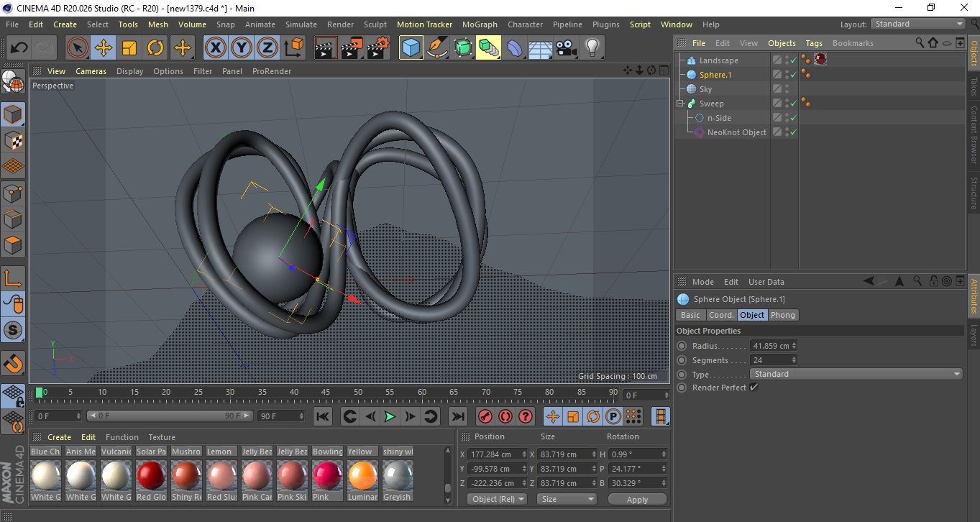Open the Spline Pen tool
The image size is (980, 522).
tap(436, 48)
